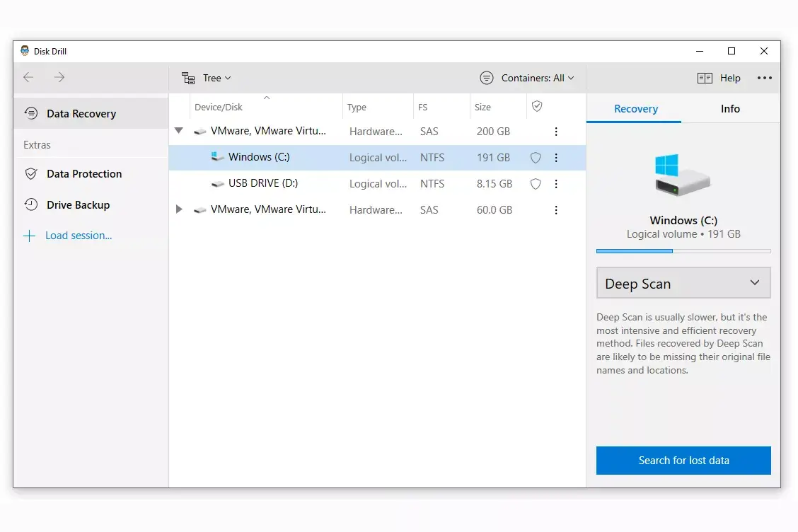This screenshot has height=532, width=798.
Task: Open the Tree view dropdown
Action: [x=207, y=79]
